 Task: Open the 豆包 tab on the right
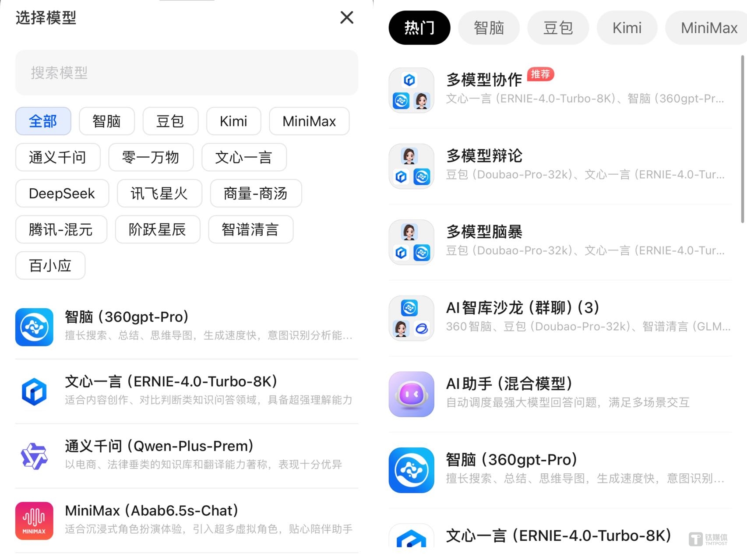tap(558, 27)
